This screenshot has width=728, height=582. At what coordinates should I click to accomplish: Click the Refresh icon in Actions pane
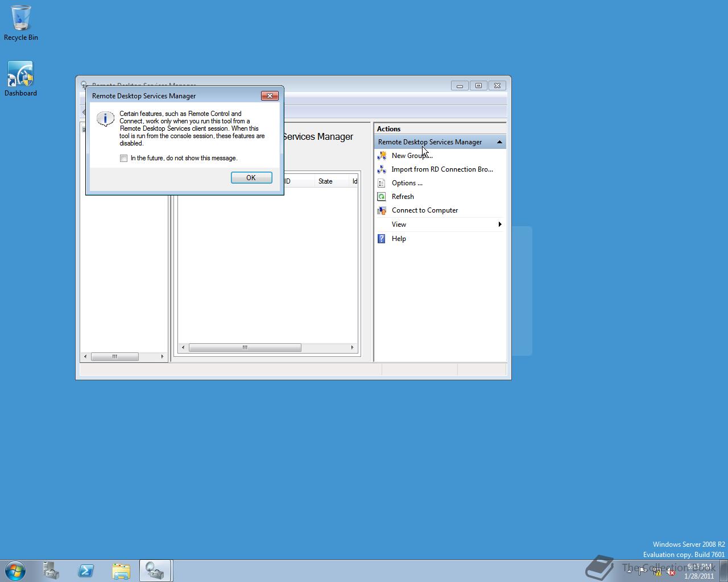tap(382, 197)
